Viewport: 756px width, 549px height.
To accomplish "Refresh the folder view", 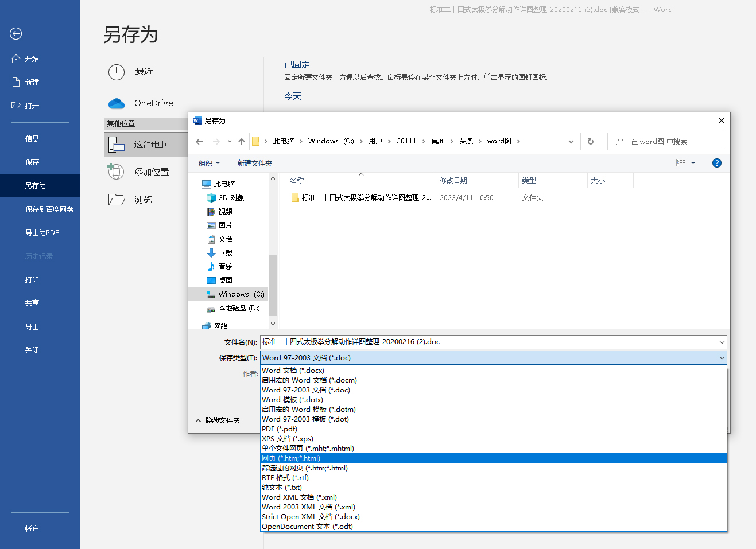I will click(590, 142).
